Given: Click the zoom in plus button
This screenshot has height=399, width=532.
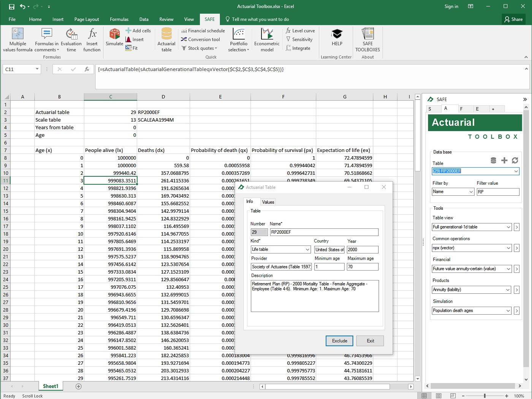Looking at the screenshot, I should (507, 396).
